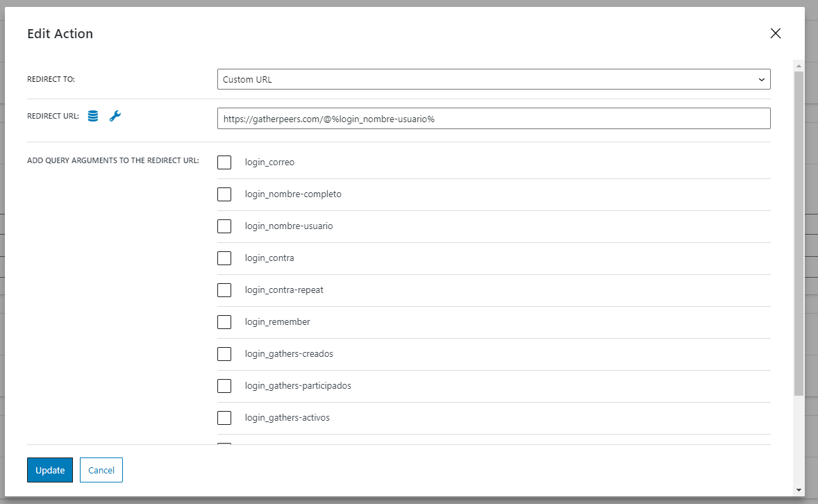Check the login_contra-repeat checkbox
Image resolution: width=818 pixels, height=504 pixels.
click(x=224, y=289)
